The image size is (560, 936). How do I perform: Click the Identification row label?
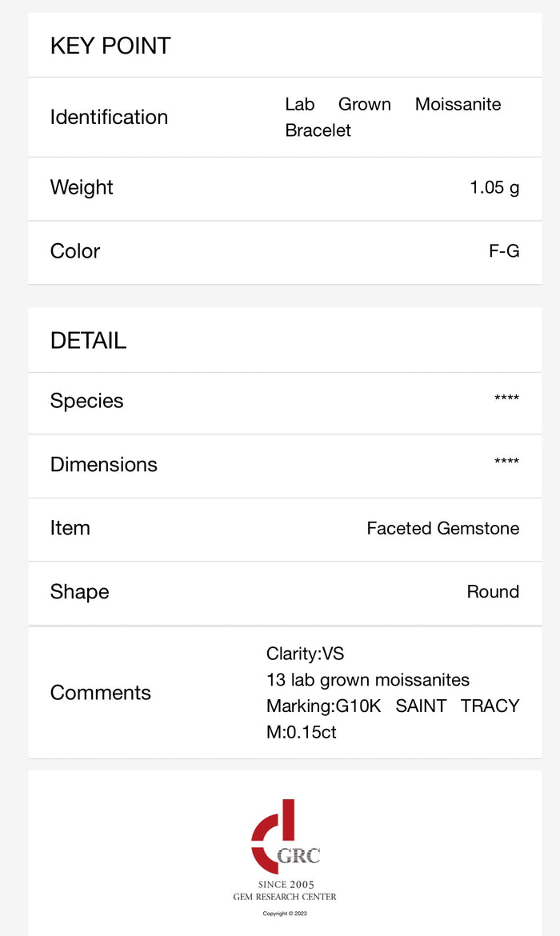110,117
